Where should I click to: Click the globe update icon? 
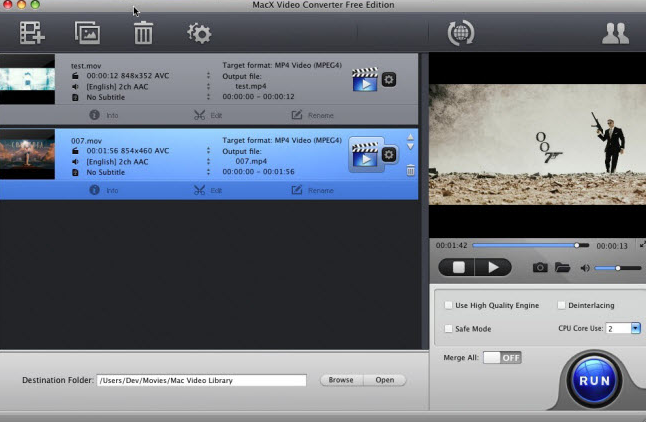(x=461, y=33)
